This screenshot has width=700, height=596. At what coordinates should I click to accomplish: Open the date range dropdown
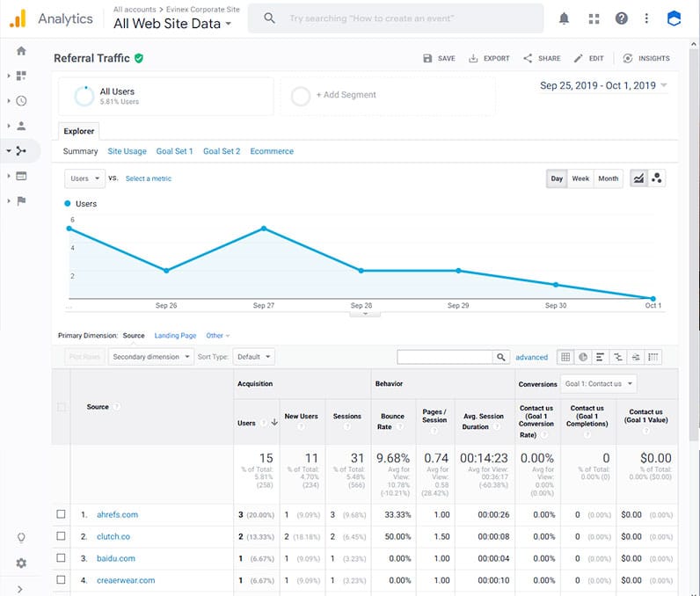(603, 85)
